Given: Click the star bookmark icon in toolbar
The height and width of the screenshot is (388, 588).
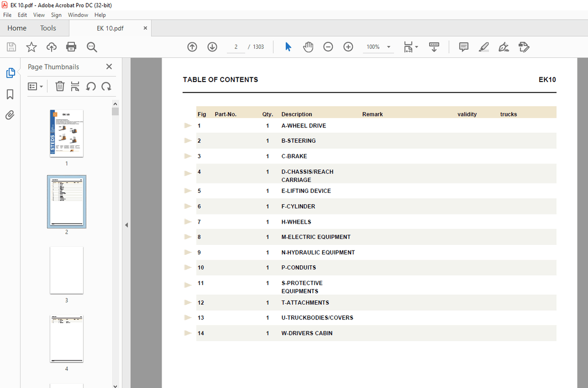Looking at the screenshot, I should pyautogui.click(x=31, y=47).
